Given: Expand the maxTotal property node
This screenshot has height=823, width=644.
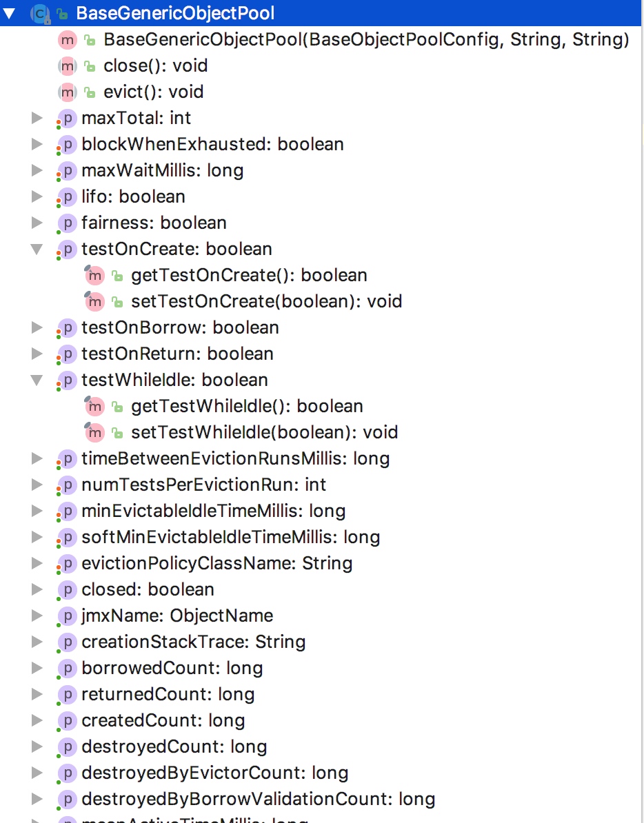Looking at the screenshot, I should pos(37,118).
